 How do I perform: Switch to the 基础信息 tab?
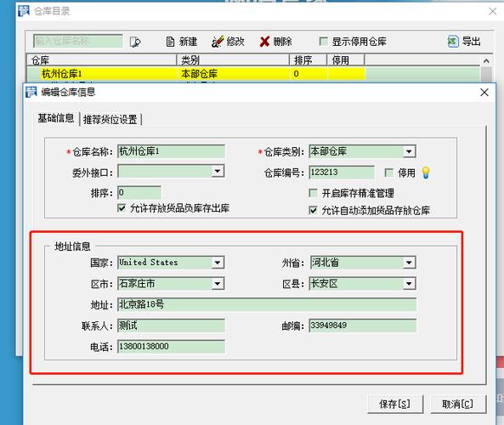[56, 119]
